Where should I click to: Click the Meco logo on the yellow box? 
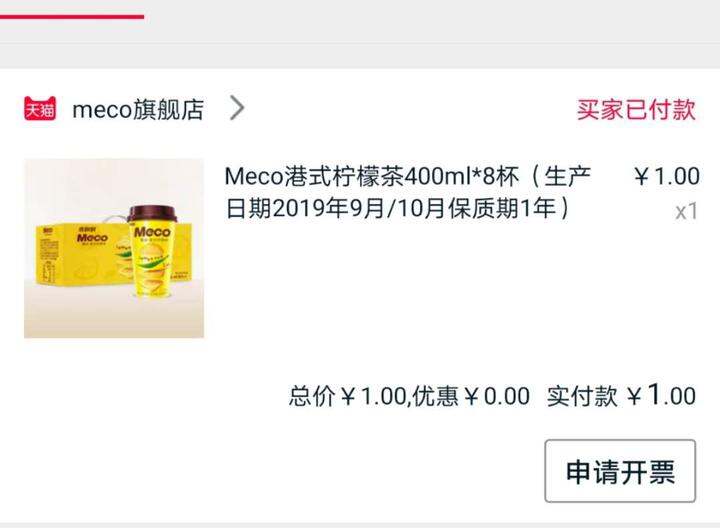click(x=92, y=238)
